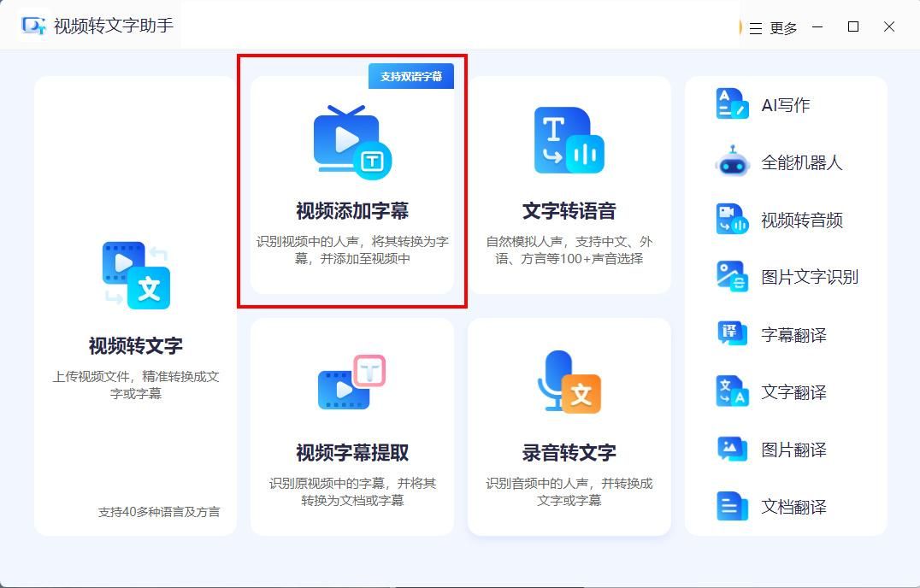The width and height of the screenshot is (920, 588).
Task: Close the 视频转文字助手 window
Action: [x=889, y=27]
